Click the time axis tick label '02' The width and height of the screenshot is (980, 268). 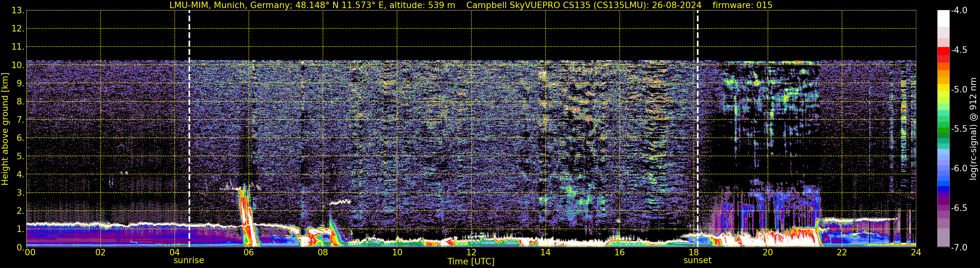point(100,253)
